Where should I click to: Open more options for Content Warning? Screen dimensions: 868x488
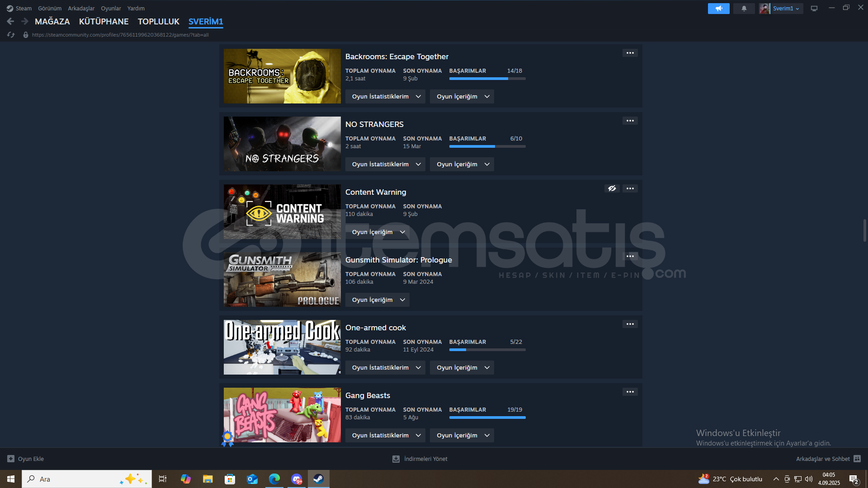[630, 188]
